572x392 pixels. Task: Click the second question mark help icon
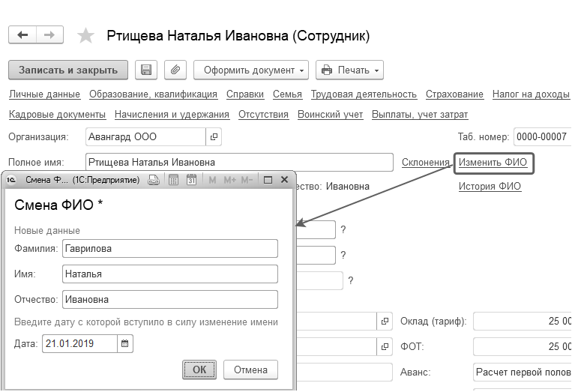pos(343,255)
